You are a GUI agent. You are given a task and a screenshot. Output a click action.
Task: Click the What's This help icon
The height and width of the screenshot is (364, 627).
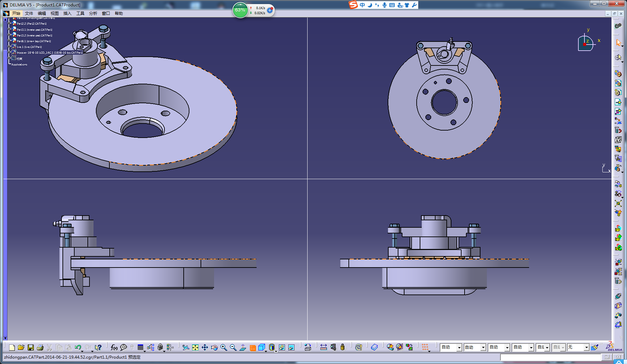[98, 347]
